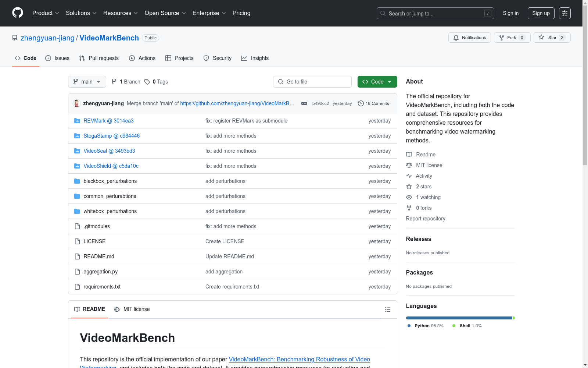
Task: Focus the Go to file input
Action: pyautogui.click(x=312, y=82)
